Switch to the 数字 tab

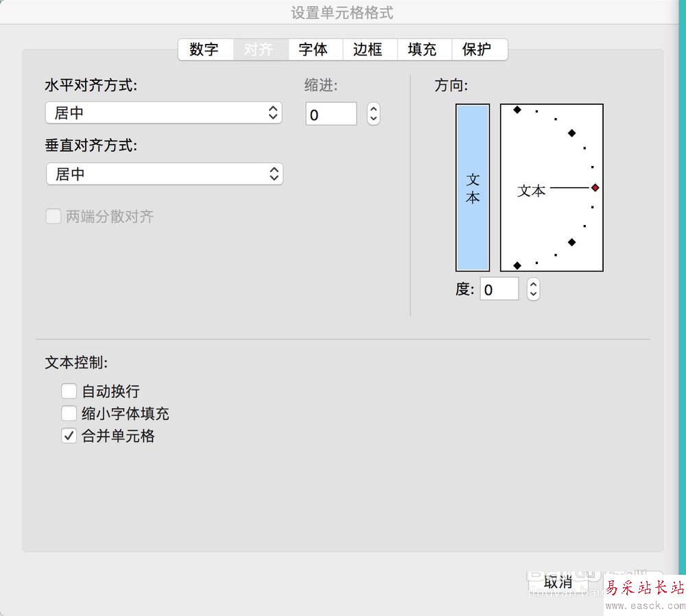click(204, 49)
